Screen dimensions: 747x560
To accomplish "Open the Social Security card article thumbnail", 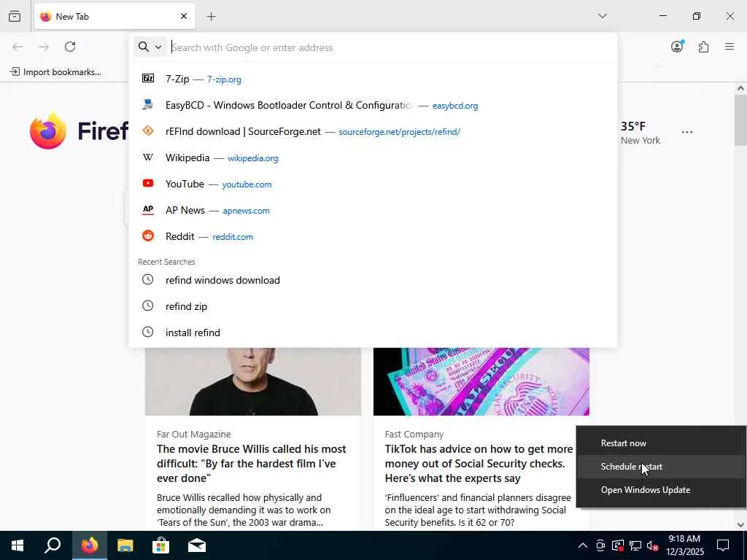I will (481, 381).
